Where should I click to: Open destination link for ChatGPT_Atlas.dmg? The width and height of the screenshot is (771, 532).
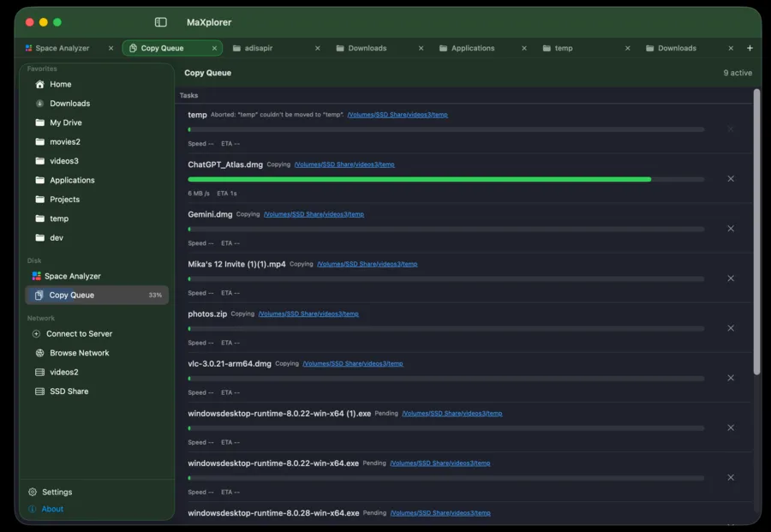coord(344,164)
